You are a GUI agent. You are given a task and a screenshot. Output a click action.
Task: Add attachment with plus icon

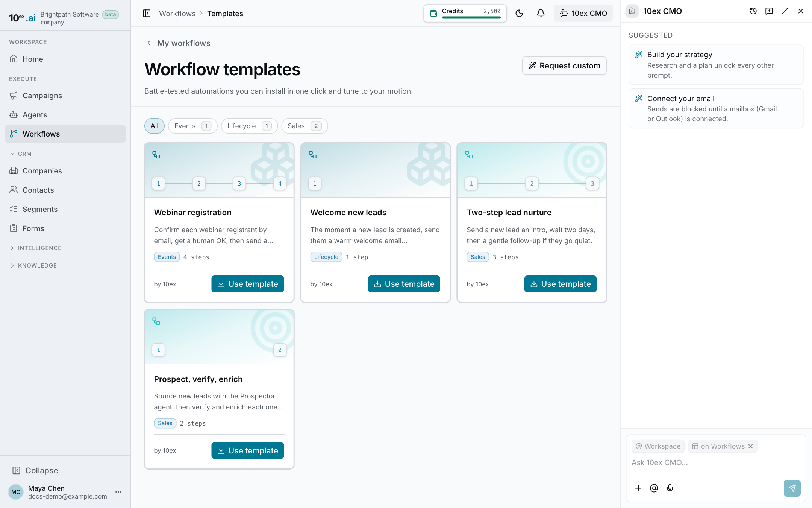638,488
